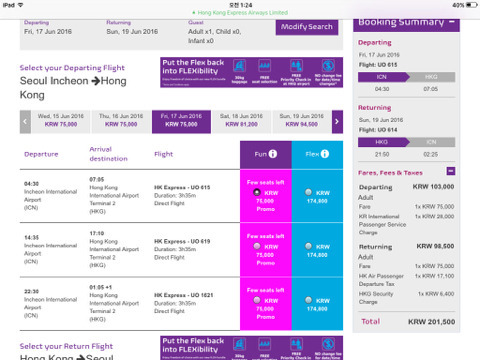Click the HKG segment in Returning route bar
The width and height of the screenshot is (480, 360).
[x=383, y=142]
